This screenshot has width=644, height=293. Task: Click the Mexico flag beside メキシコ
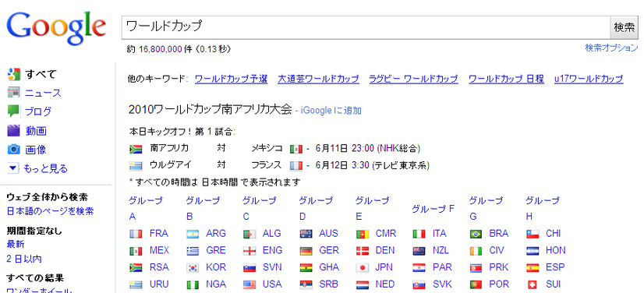click(x=295, y=149)
